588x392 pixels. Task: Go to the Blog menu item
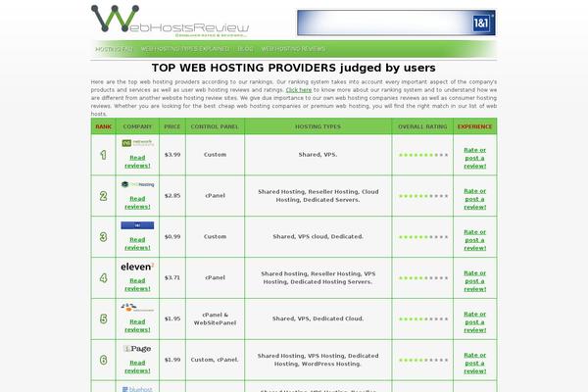[245, 49]
